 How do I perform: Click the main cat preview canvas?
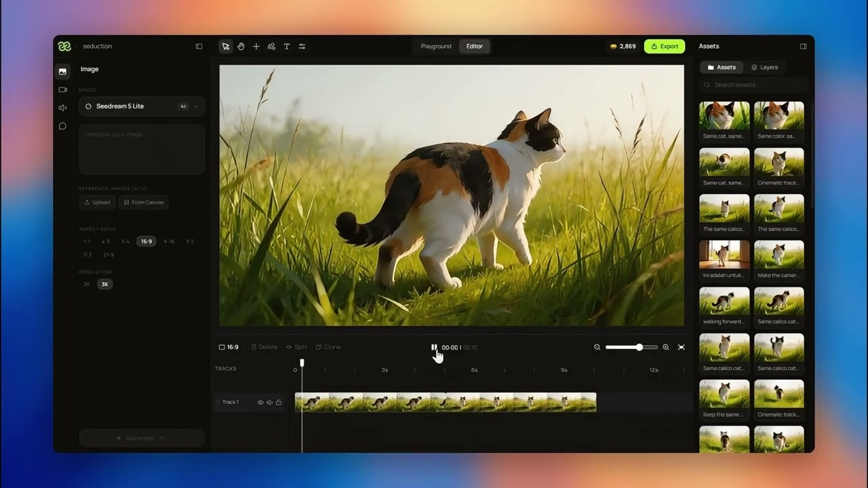(452, 195)
